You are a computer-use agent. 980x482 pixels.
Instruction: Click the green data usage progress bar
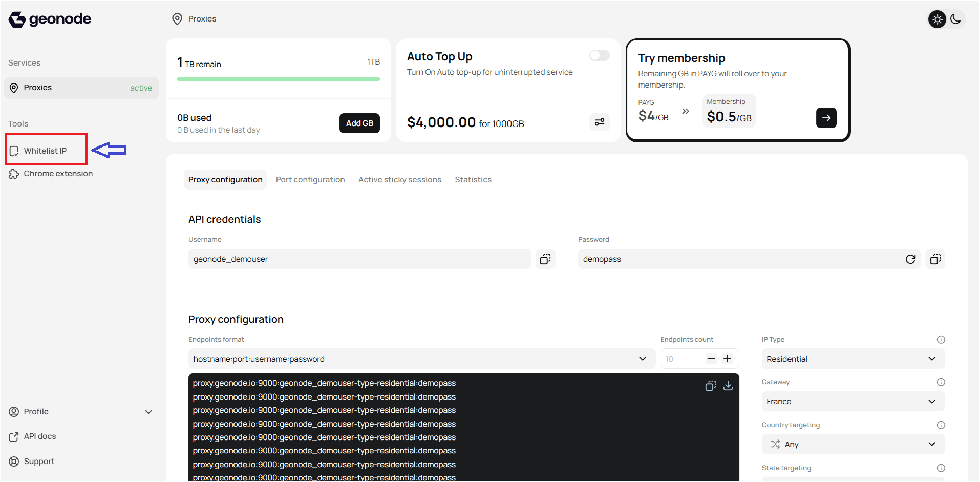pyautogui.click(x=278, y=79)
